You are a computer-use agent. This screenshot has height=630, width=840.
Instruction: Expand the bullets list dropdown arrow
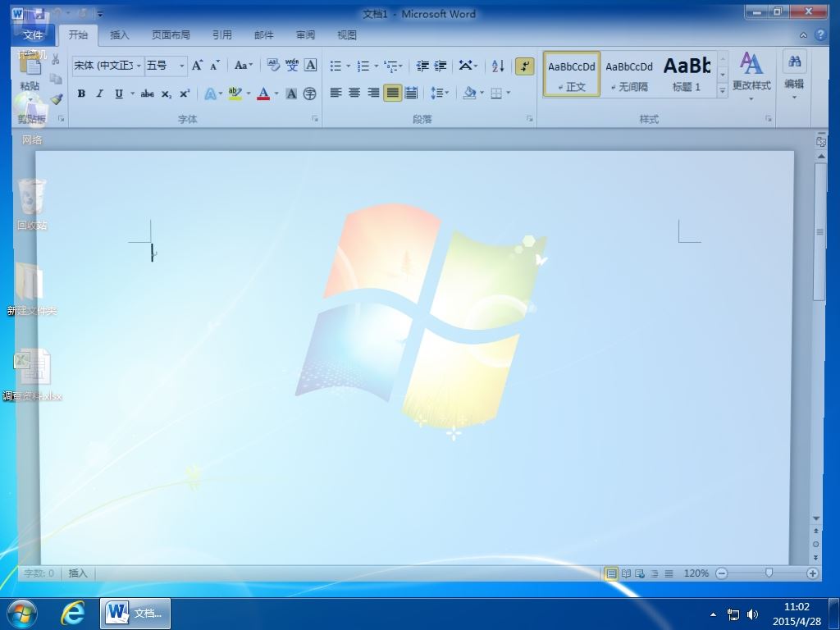(x=348, y=66)
